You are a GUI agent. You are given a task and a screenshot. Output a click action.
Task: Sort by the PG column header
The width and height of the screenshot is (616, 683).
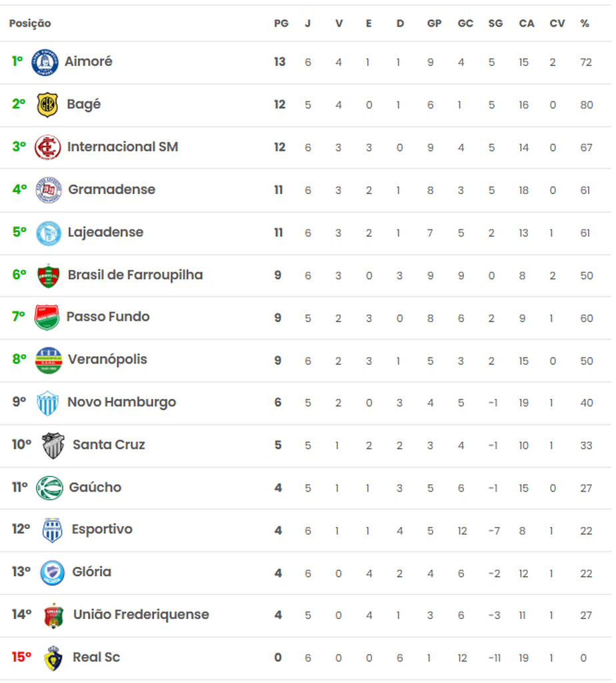point(281,23)
